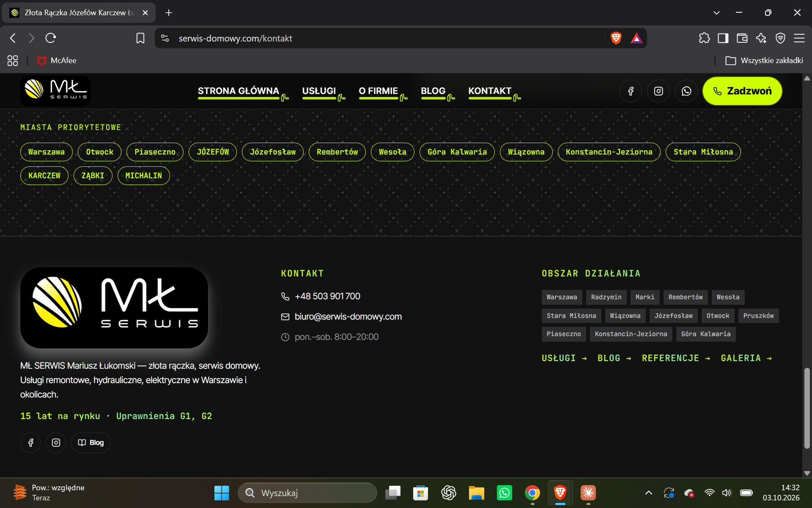The image size is (812, 508).
Task: Click the footer Blog button
Action: point(91,443)
